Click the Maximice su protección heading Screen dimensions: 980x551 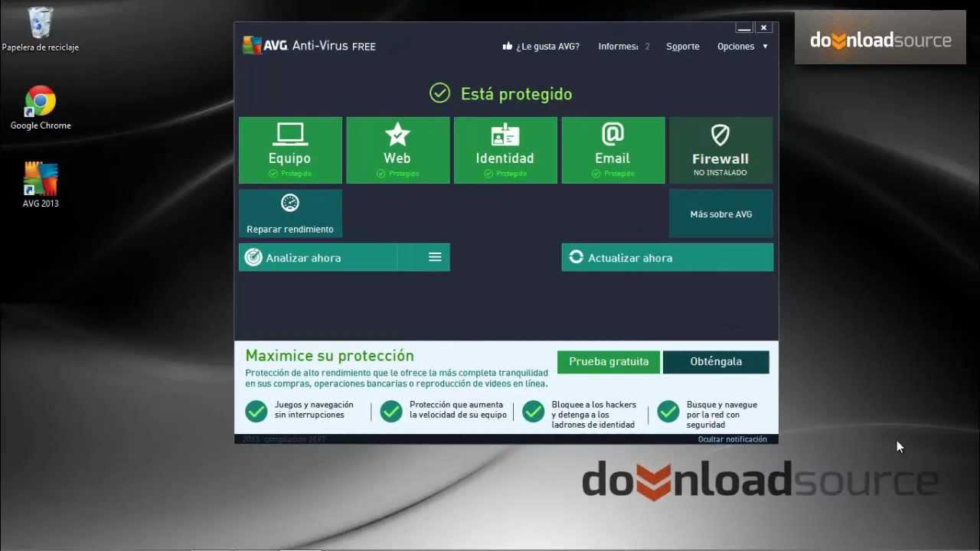[329, 356]
